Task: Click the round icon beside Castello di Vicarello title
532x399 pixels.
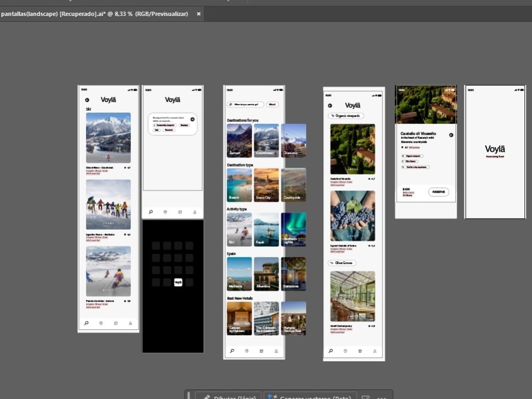Action: [451, 135]
